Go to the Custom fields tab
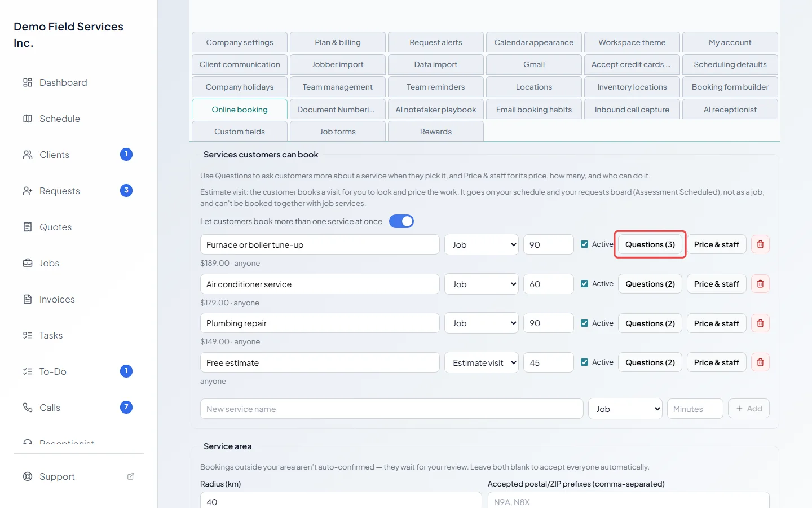 click(x=240, y=132)
